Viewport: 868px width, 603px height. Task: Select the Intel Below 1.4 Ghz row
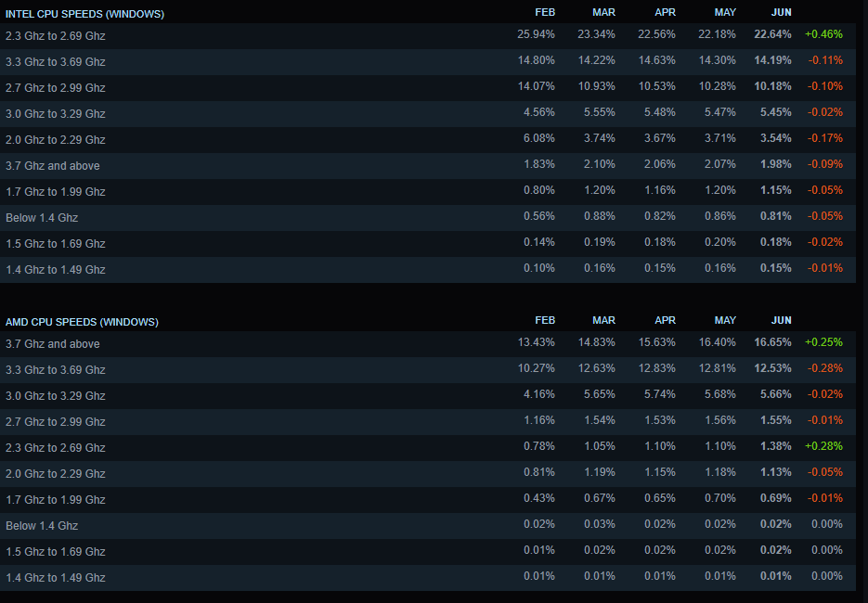428,218
